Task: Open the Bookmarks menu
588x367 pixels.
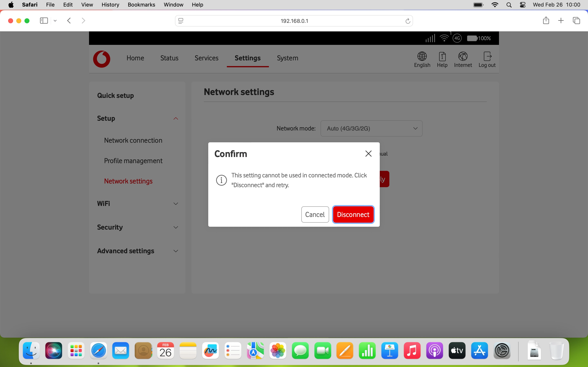Action: coord(141,5)
